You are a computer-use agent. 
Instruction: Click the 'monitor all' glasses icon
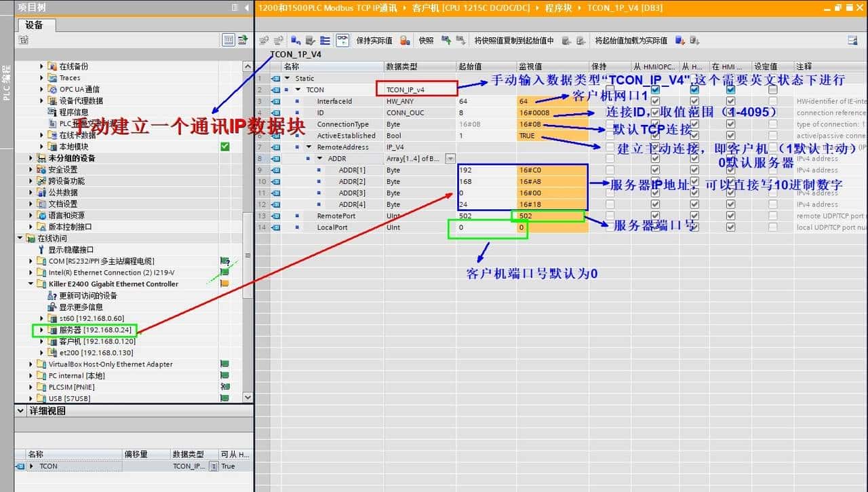click(x=342, y=39)
